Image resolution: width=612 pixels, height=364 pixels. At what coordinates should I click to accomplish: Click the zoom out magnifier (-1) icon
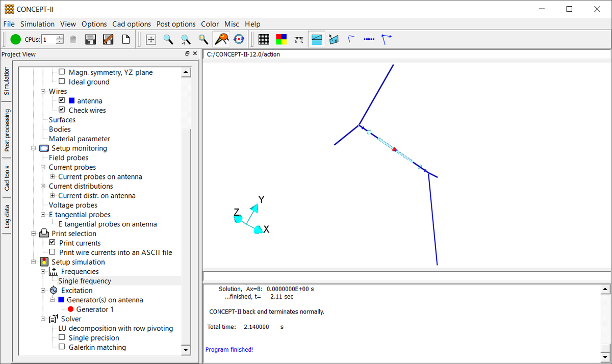click(186, 39)
